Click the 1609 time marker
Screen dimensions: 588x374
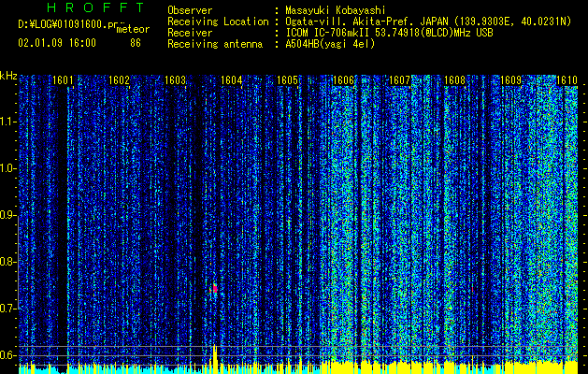click(x=511, y=80)
